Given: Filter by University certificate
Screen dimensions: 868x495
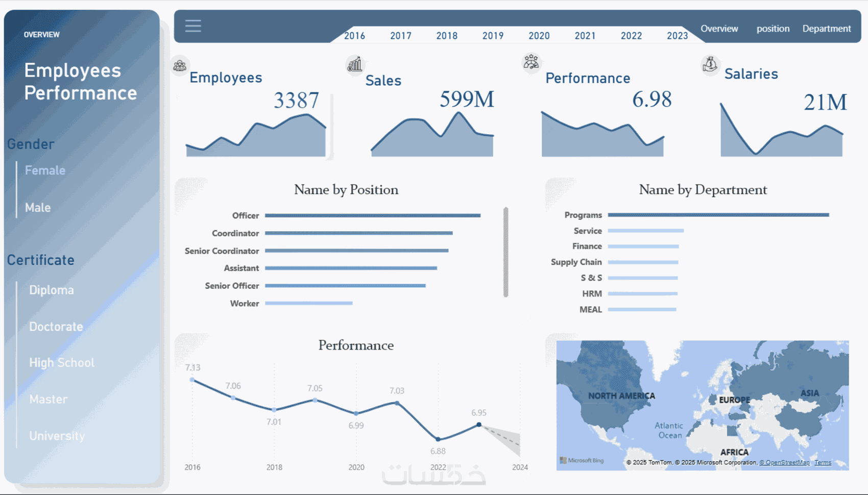Looking at the screenshot, I should [x=57, y=436].
